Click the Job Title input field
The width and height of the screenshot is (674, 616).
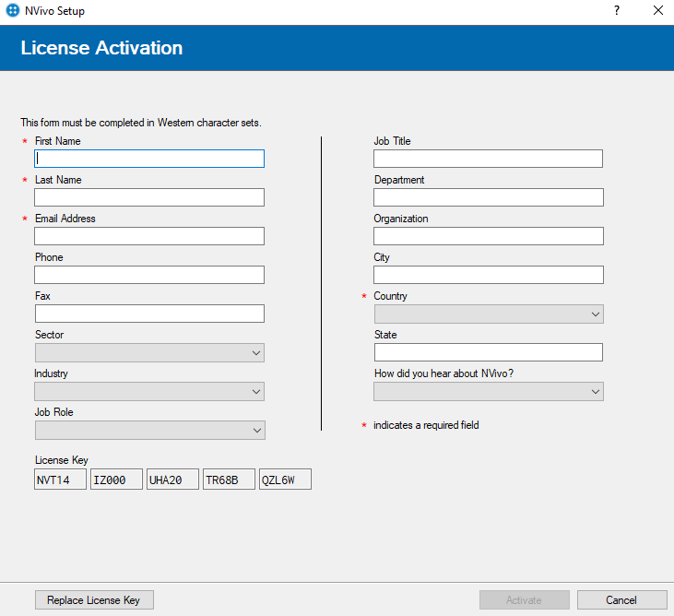pyautogui.click(x=488, y=159)
